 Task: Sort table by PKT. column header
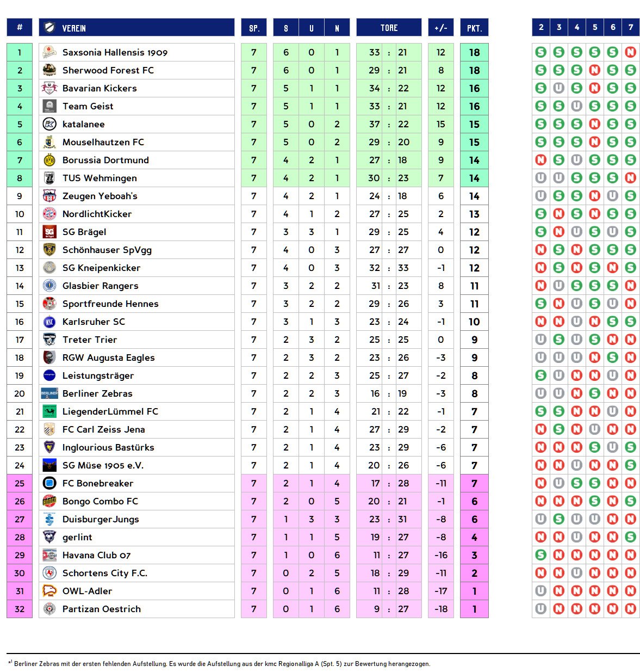pyautogui.click(x=474, y=28)
